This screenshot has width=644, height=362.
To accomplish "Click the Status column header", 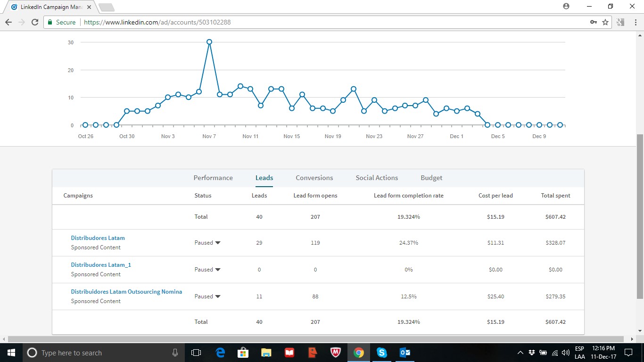I will [x=203, y=196].
